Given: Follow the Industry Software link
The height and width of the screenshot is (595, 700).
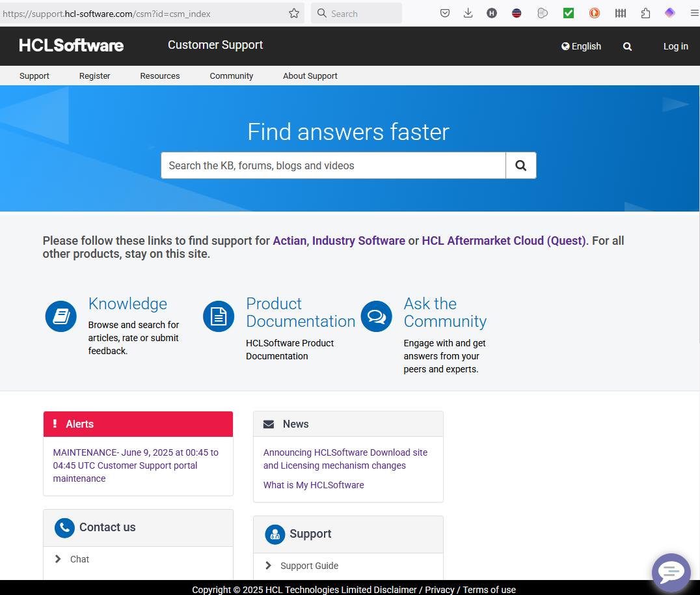Looking at the screenshot, I should (x=358, y=241).
